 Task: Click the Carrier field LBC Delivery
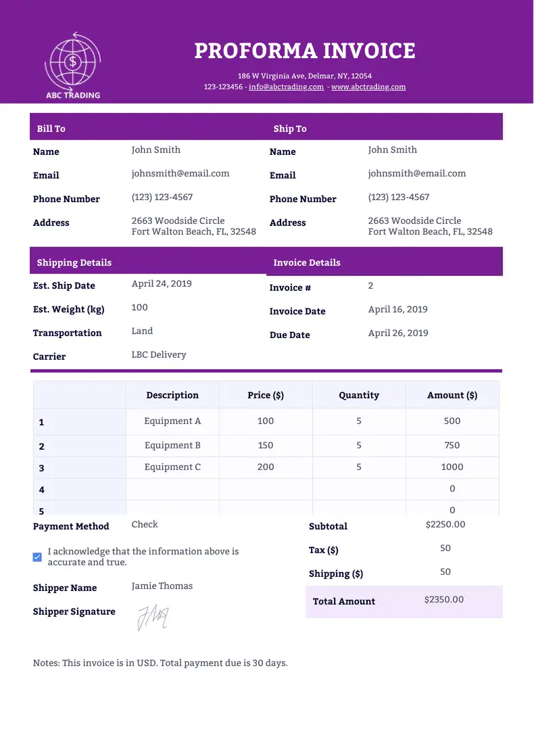coord(159,355)
